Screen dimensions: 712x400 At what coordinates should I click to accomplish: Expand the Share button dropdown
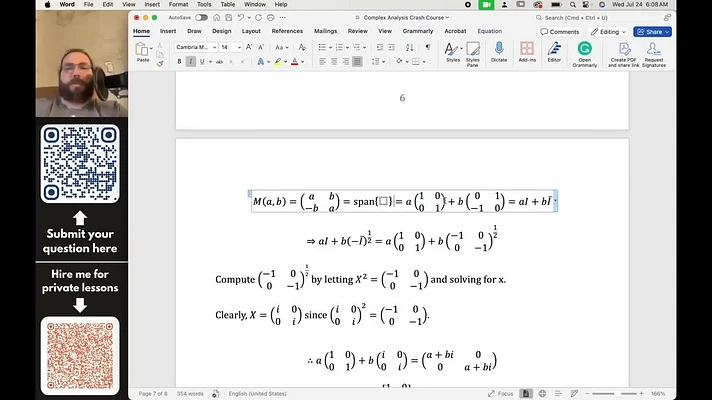point(667,32)
